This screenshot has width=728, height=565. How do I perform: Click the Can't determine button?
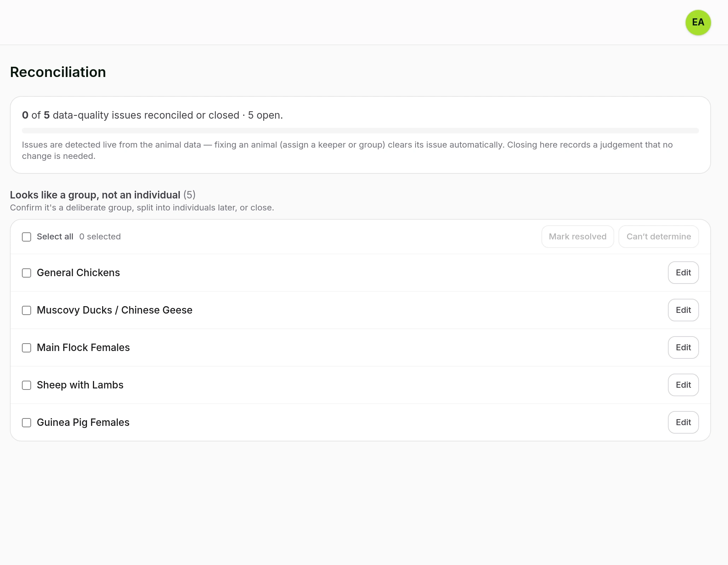coord(658,237)
